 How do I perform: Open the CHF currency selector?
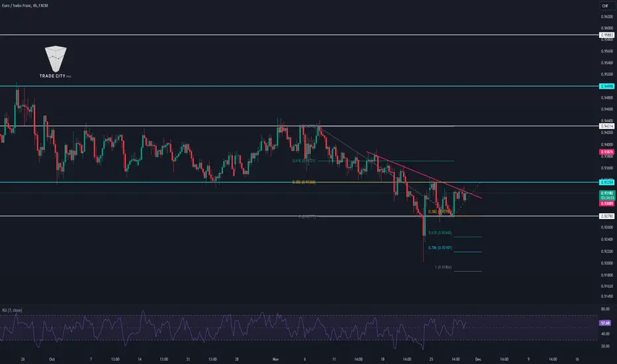point(605,5)
